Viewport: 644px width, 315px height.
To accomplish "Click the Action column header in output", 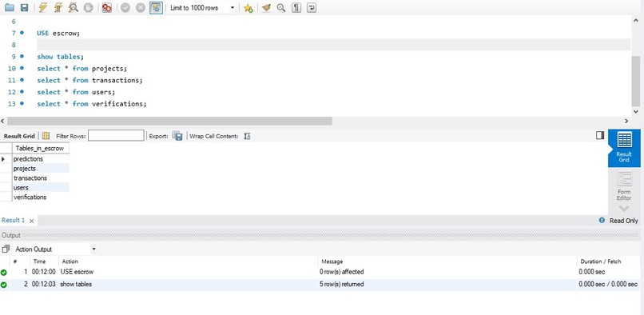I will coord(70,261).
